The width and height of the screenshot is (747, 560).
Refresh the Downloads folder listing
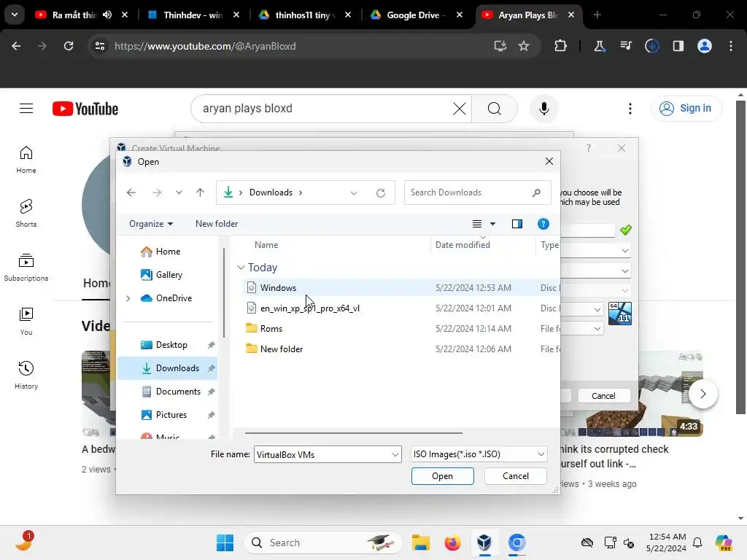[x=381, y=192]
